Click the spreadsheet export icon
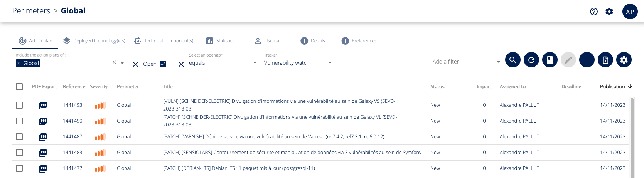 click(x=605, y=60)
